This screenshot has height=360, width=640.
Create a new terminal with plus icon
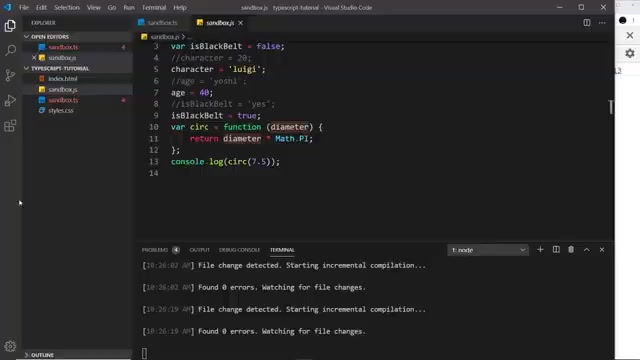click(540, 249)
